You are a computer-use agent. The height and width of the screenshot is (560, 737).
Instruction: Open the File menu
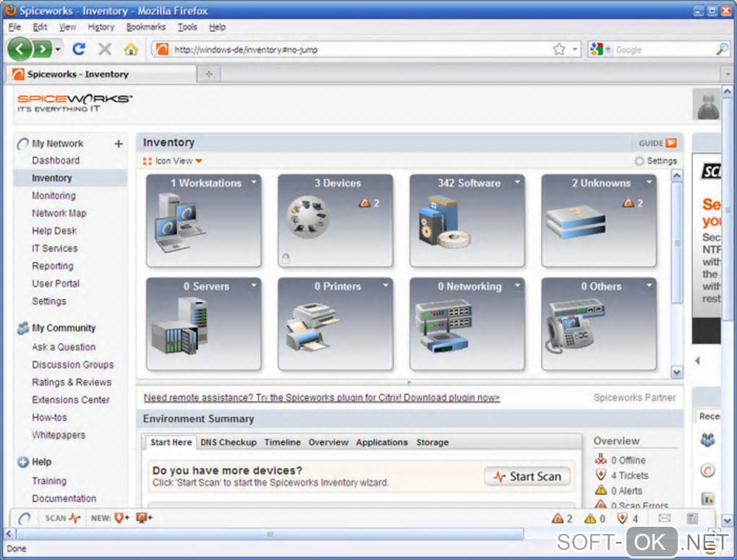(x=14, y=27)
